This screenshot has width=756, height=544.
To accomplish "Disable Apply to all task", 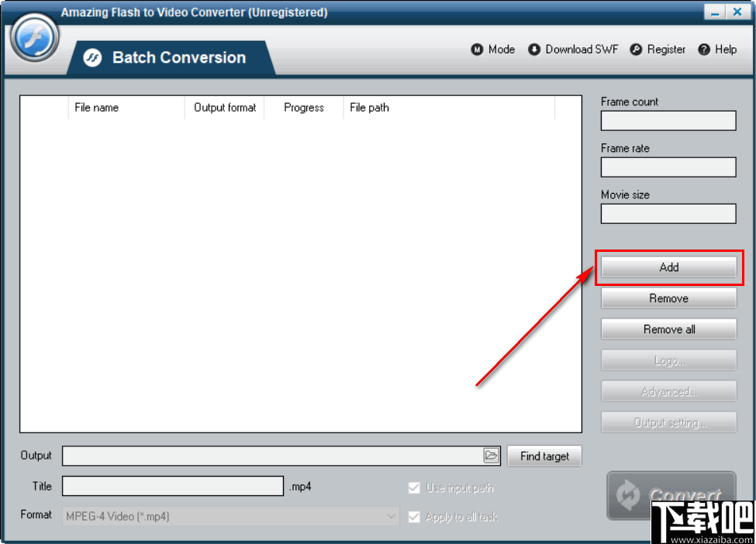I will (x=414, y=516).
